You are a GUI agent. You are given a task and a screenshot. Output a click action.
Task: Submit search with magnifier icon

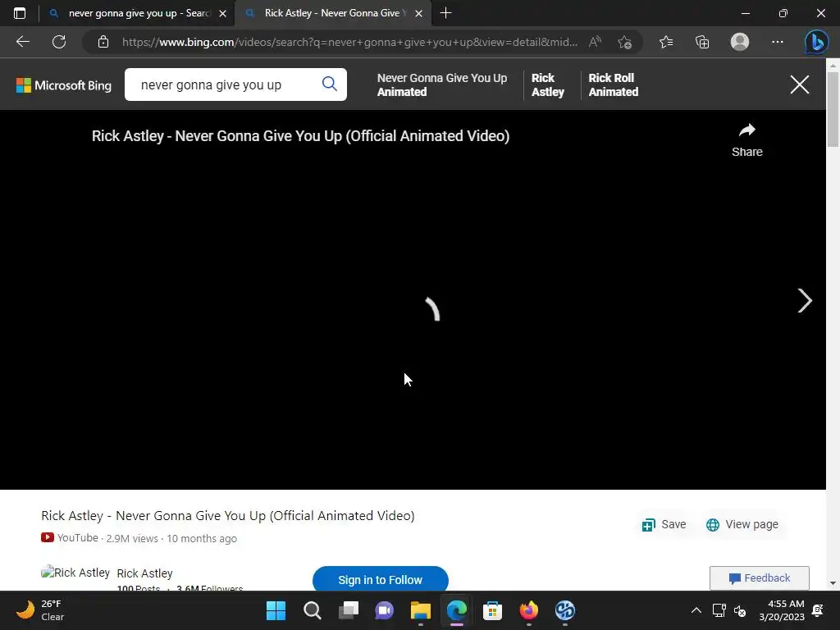pyautogui.click(x=330, y=84)
